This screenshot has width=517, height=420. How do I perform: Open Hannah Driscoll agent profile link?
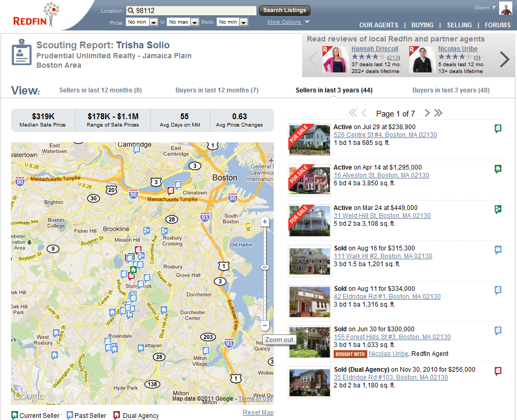tap(375, 49)
